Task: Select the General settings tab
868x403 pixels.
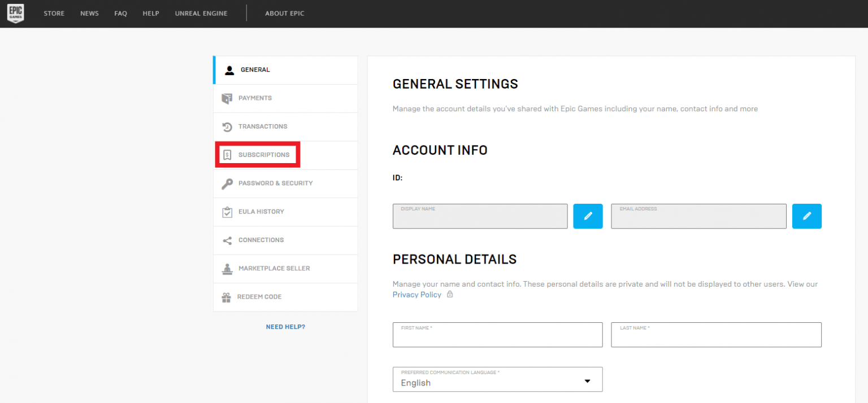Action: click(x=285, y=70)
